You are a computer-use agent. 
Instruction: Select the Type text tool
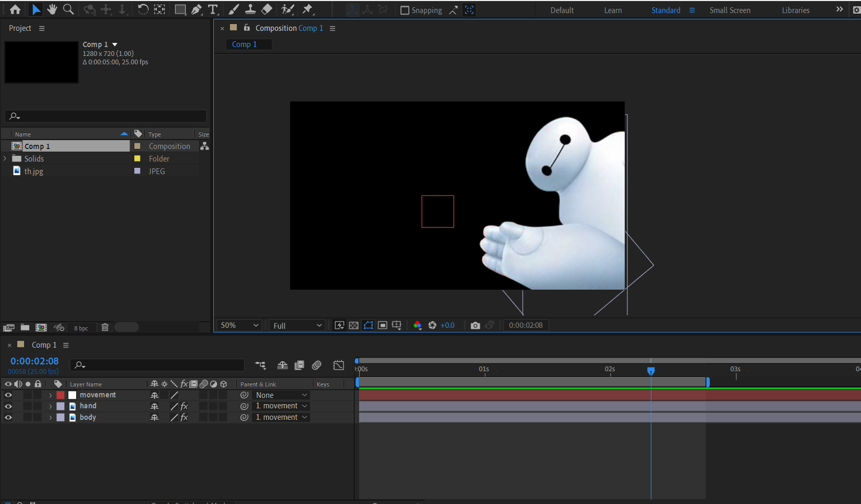(213, 9)
